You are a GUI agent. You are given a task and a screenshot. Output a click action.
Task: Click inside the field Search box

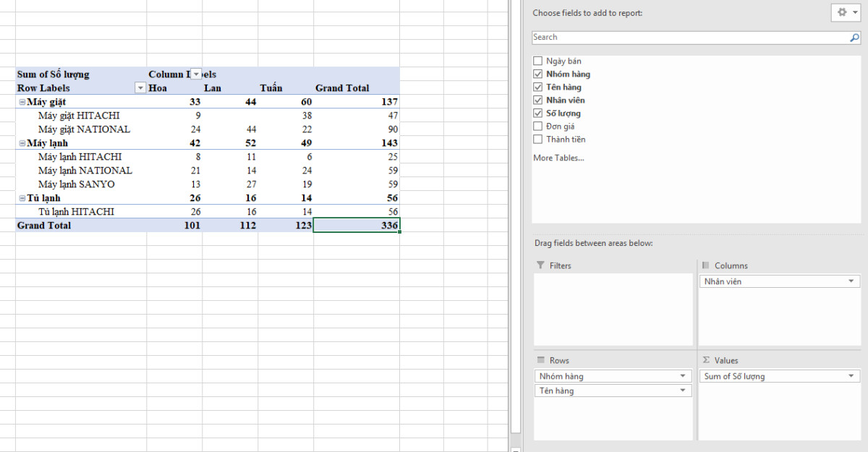[x=651, y=37]
